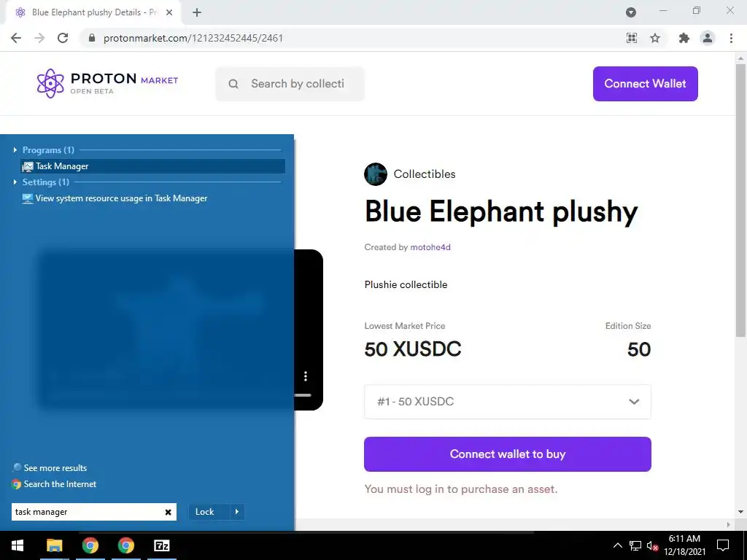The image size is (747, 560).
Task: Click the network icon in system tray
Action: 635,545
